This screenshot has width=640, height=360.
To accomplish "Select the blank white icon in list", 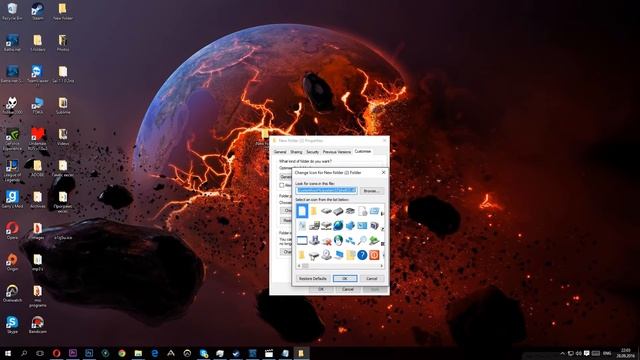I will [x=302, y=211].
